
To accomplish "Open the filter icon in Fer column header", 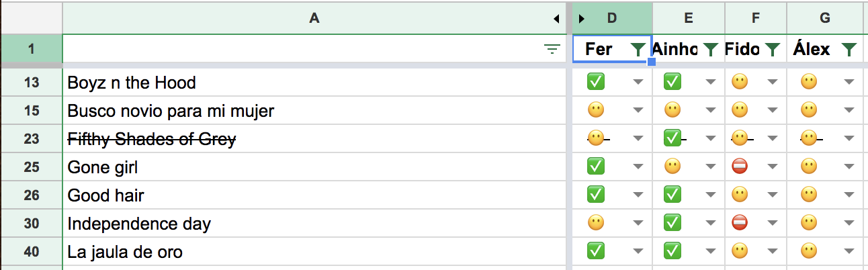I will click(638, 49).
